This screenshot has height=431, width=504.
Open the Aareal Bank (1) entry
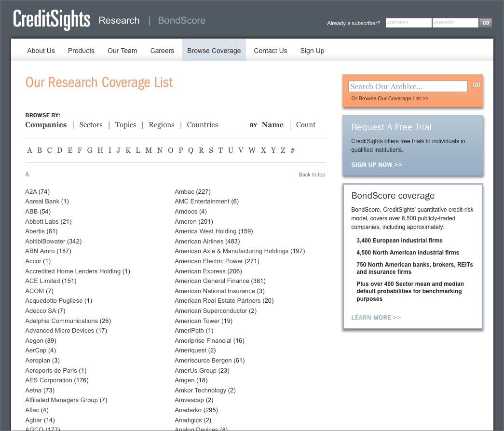click(47, 202)
